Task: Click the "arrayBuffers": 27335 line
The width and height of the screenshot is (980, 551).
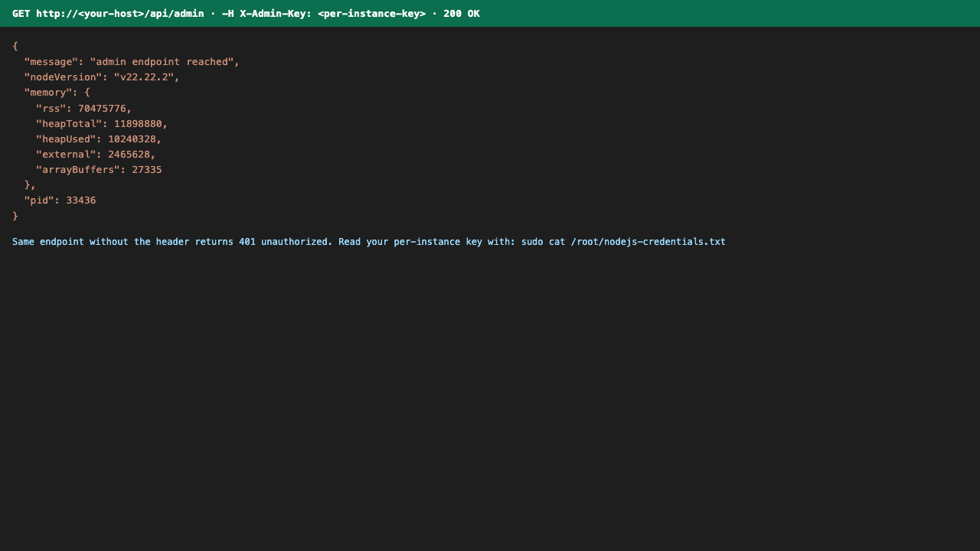Action: (99, 170)
